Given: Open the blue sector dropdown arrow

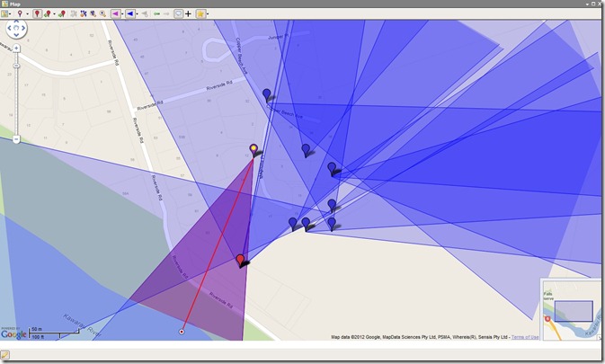Looking at the screenshot, I should [137, 13].
